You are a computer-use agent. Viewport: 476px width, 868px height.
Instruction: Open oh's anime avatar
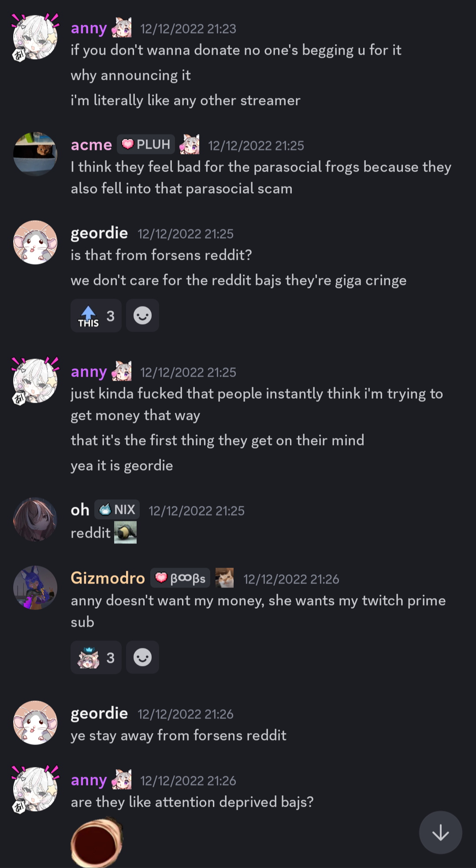(x=35, y=520)
